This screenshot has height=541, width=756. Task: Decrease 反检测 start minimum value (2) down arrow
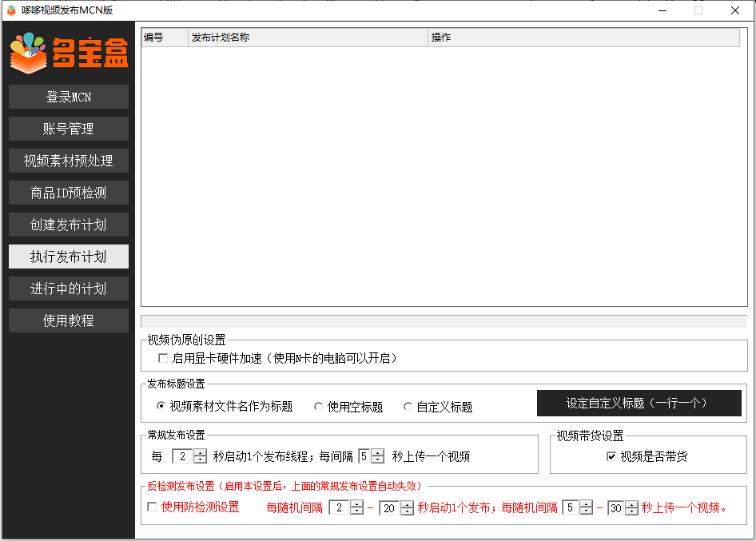pos(356,511)
